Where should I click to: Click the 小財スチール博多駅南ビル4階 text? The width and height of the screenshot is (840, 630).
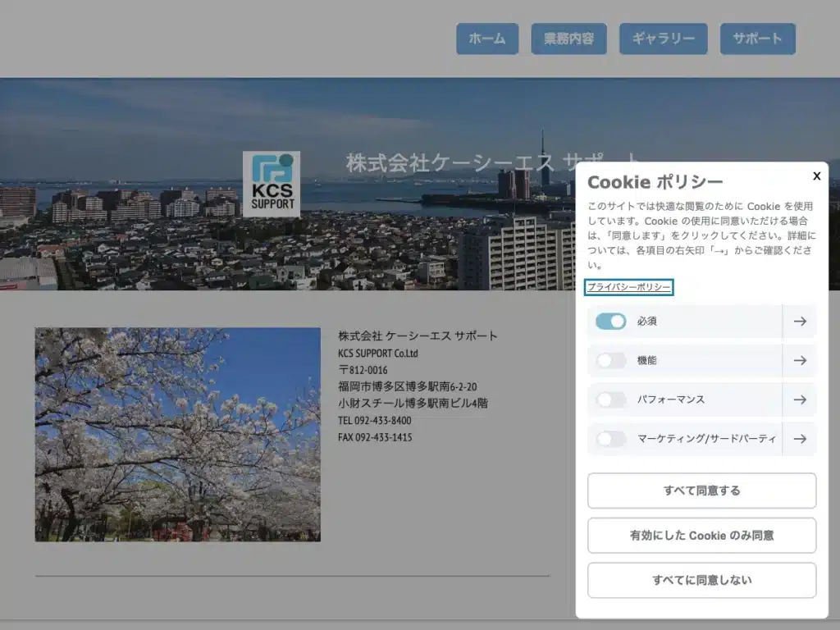[413, 404]
